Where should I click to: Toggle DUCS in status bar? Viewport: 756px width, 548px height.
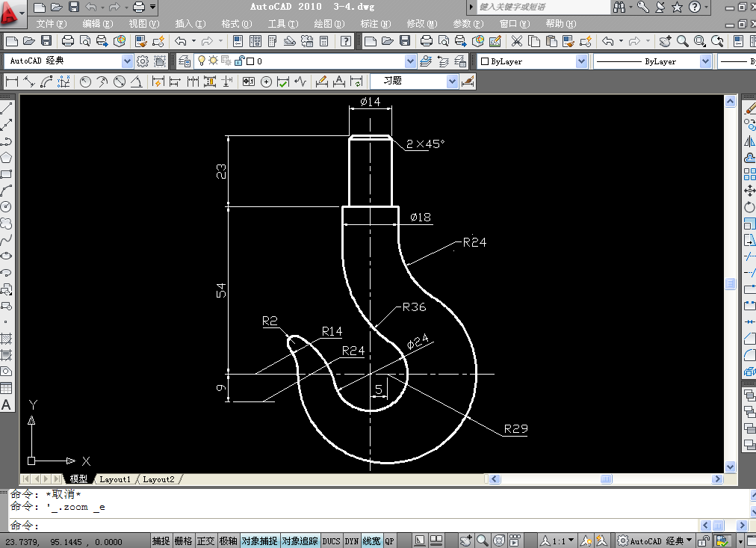[x=331, y=541]
